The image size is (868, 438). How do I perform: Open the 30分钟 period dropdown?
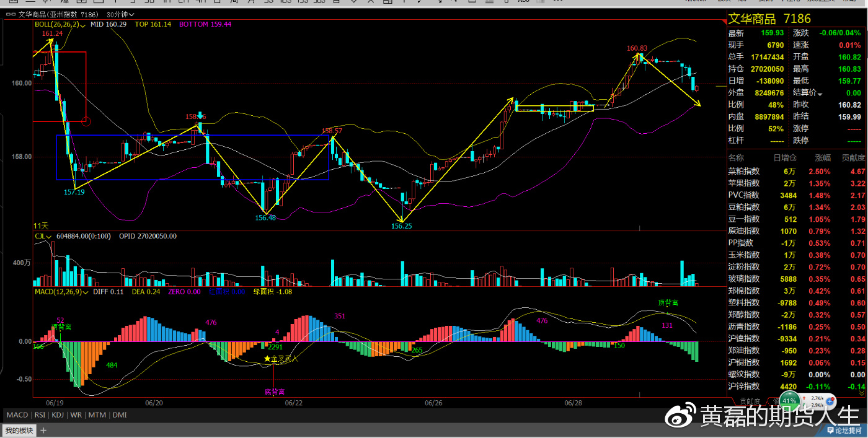pyautogui.click(x=120, y=14)
